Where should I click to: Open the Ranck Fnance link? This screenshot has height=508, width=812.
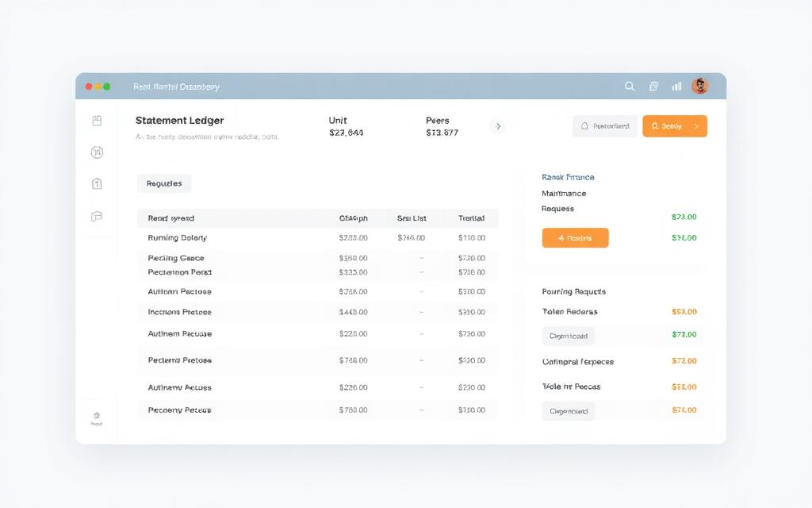point(568,177)
